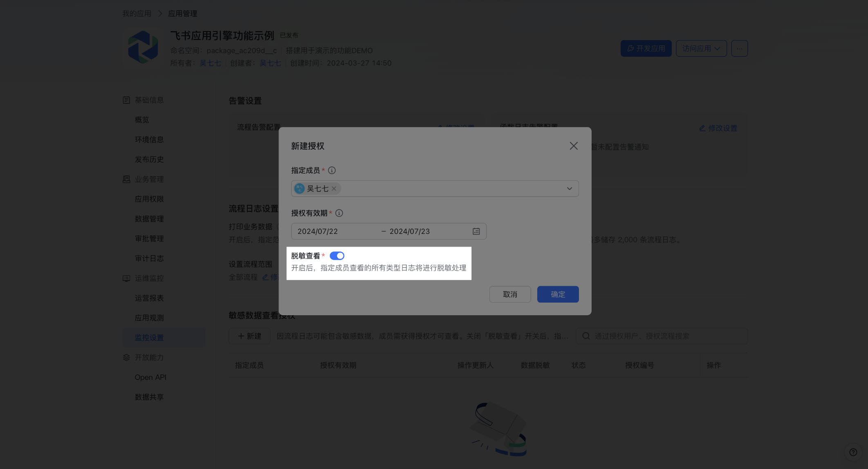Viewport: 868px width, 469px height.
Task: Open 发布历史 in the sidebar
Action: [x=149, y=159]
